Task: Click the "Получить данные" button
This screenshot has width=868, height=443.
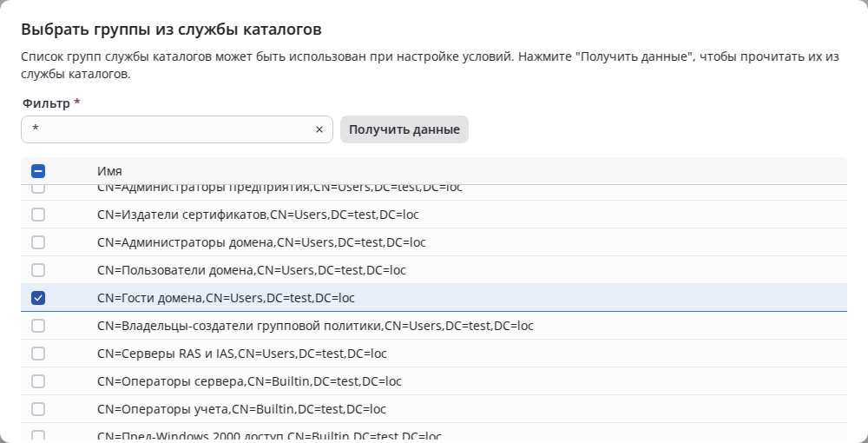Action: pyautogui.click(x=404, y=129)
